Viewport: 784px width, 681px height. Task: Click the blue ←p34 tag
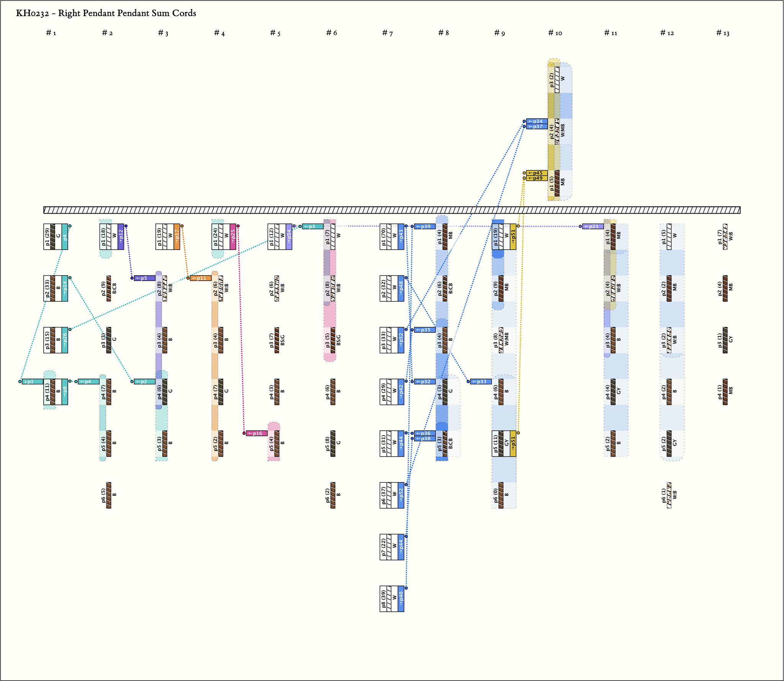(x=536, y=121)
